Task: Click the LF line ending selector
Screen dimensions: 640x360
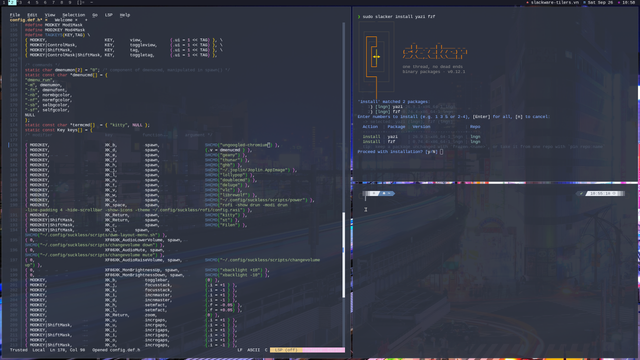Action: [240, 350]
